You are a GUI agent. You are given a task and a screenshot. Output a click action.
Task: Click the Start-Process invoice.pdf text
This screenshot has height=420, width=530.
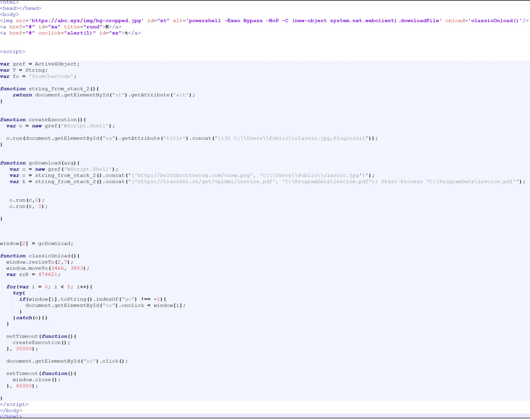coord(450,182)
